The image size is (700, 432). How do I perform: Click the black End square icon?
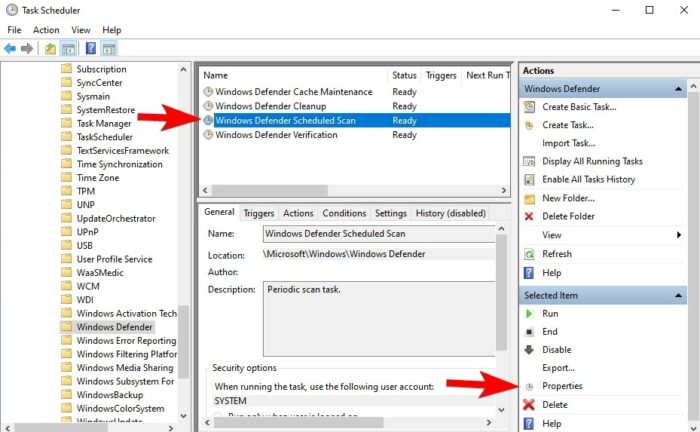(x=529, y=332)
